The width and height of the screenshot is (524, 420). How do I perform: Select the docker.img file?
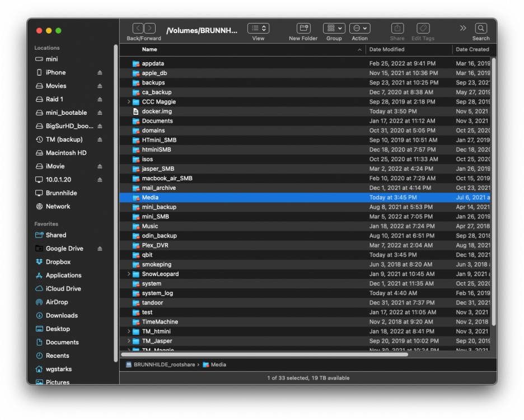(305, 111)
